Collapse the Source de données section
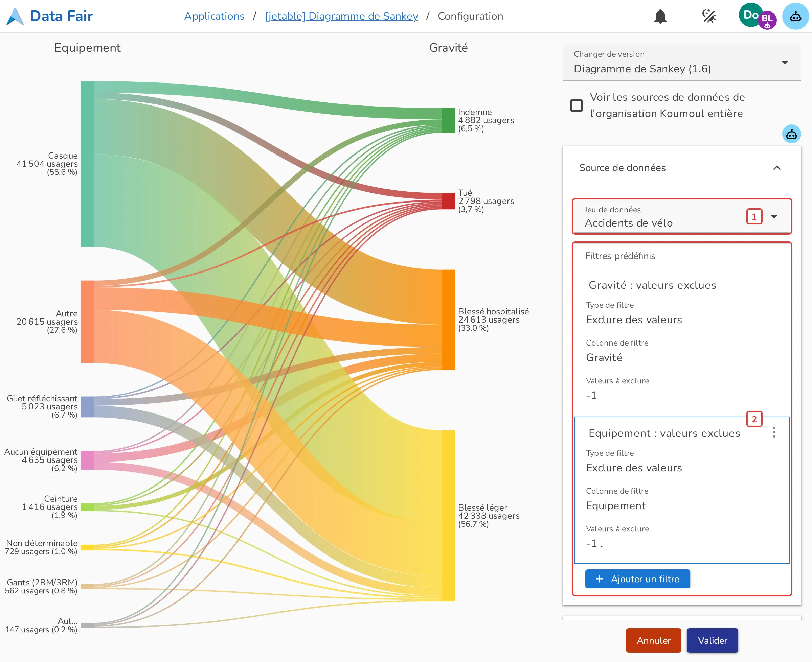Viewport: 812px width, 662px height. click(x=777, y=168)
